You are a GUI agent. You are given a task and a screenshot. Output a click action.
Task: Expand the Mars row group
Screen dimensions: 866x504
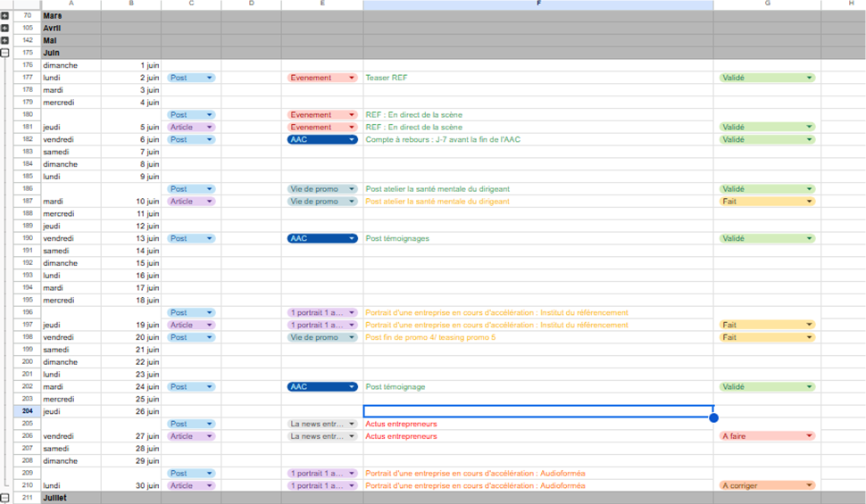coord(4,15)
